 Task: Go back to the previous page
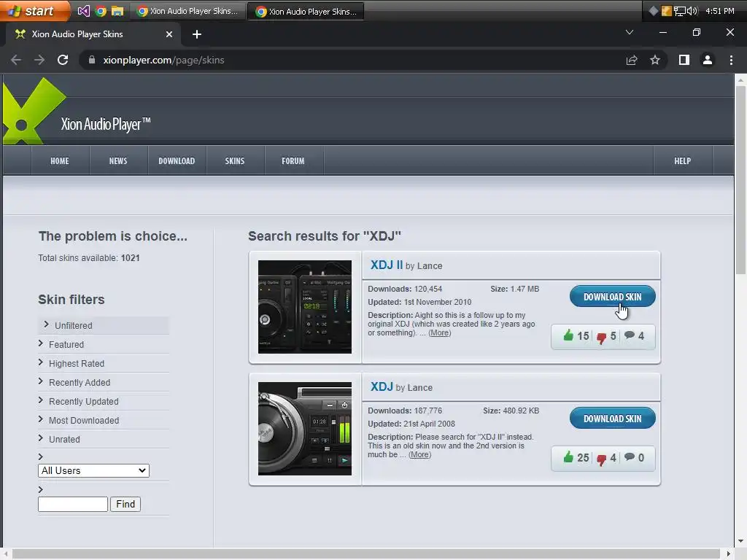click(16, 60)
